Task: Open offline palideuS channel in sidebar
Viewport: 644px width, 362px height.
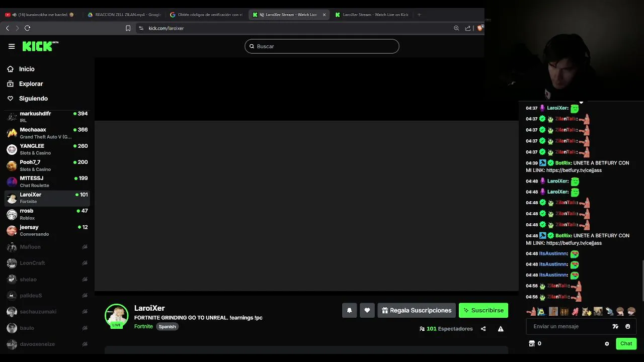Action: click(47, 296)
